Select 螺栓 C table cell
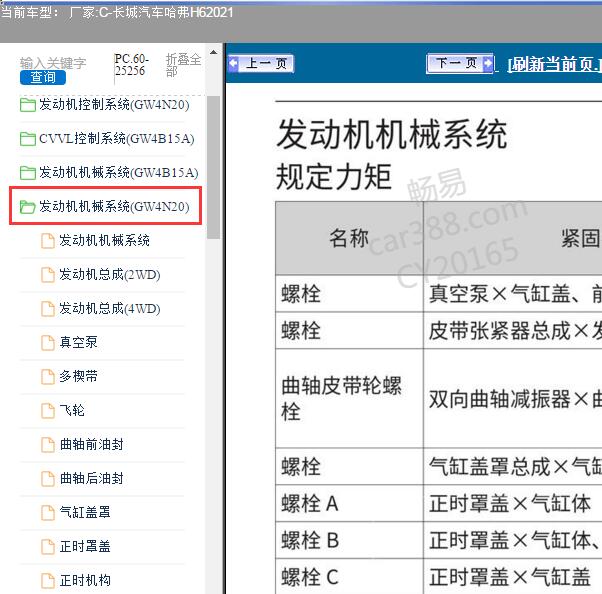This screenshot has width=602, height=594. 349,576
